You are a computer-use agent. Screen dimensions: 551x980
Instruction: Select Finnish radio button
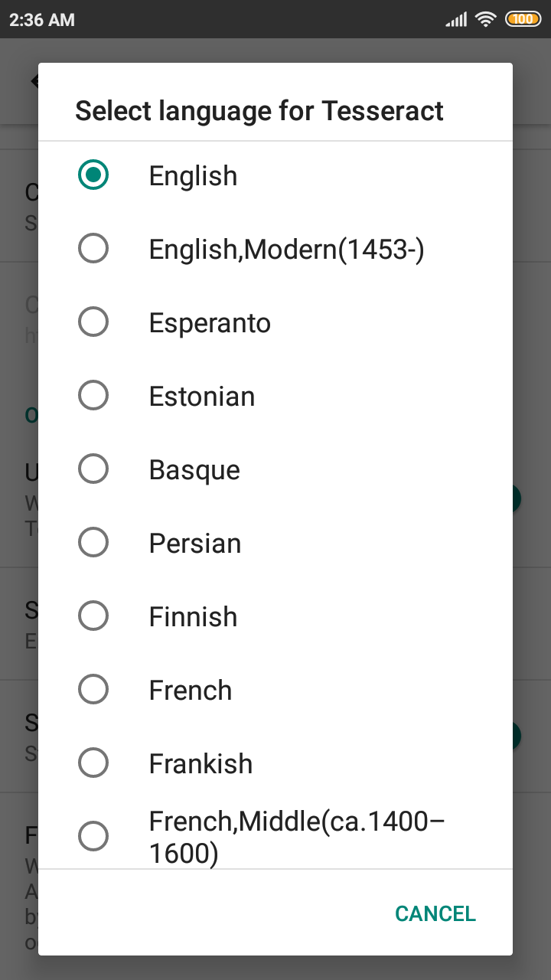93,616
